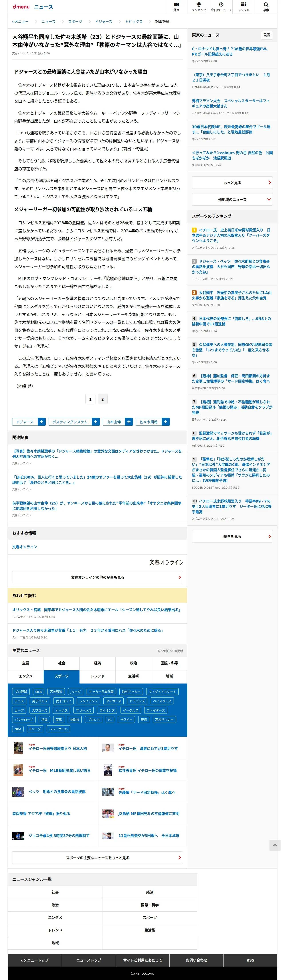
Task: Open the ジャンル grid icon
Action: pos(243,7)
